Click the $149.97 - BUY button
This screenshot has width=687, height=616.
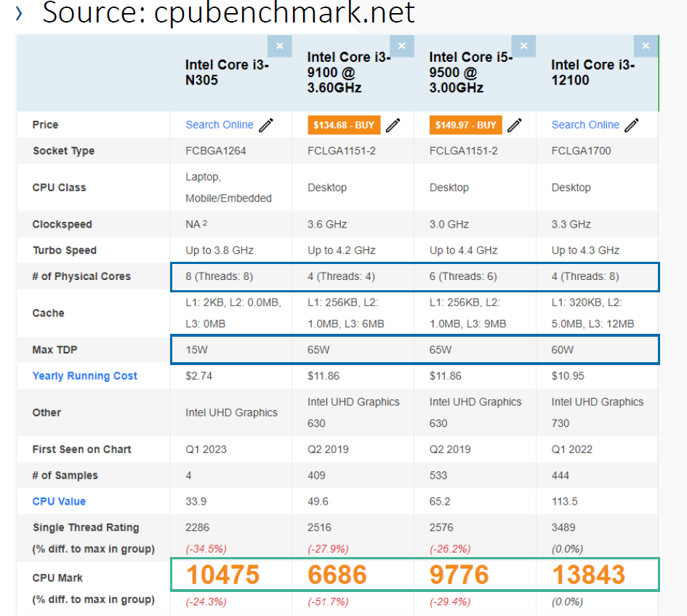click(x=466, y=125)
